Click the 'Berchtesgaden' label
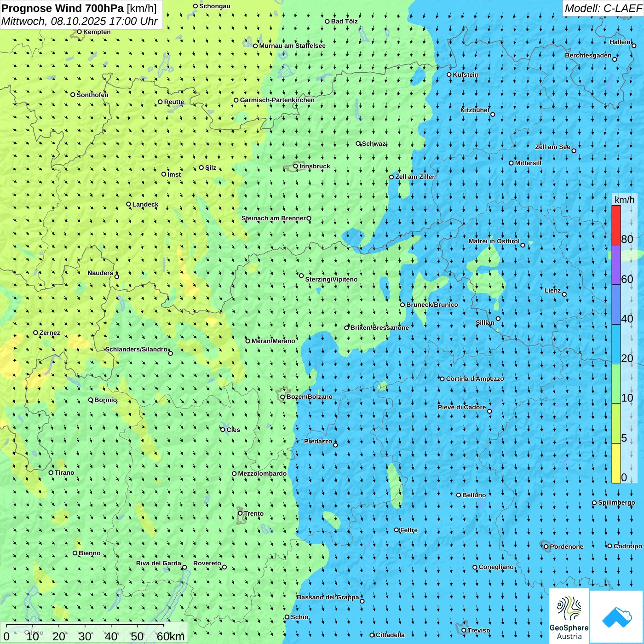The height and width of the screenshot is (644, 644). click(588, 55)
